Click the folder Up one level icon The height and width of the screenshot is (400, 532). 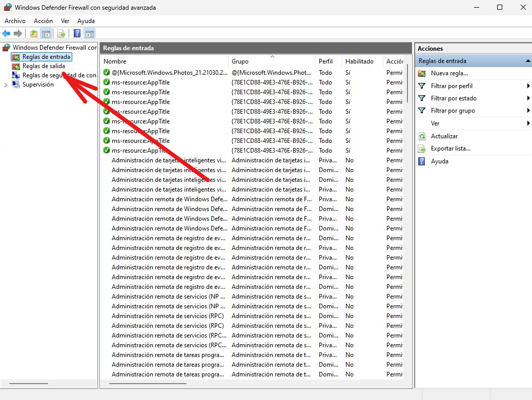(34, 34)
